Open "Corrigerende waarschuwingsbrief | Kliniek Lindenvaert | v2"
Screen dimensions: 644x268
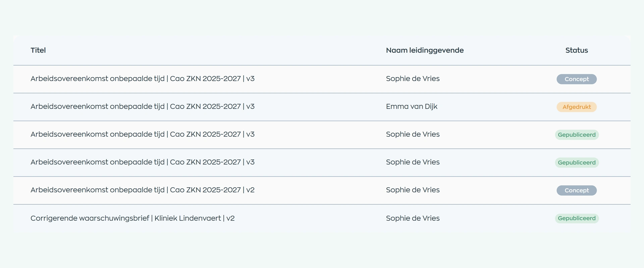point(132,218)
